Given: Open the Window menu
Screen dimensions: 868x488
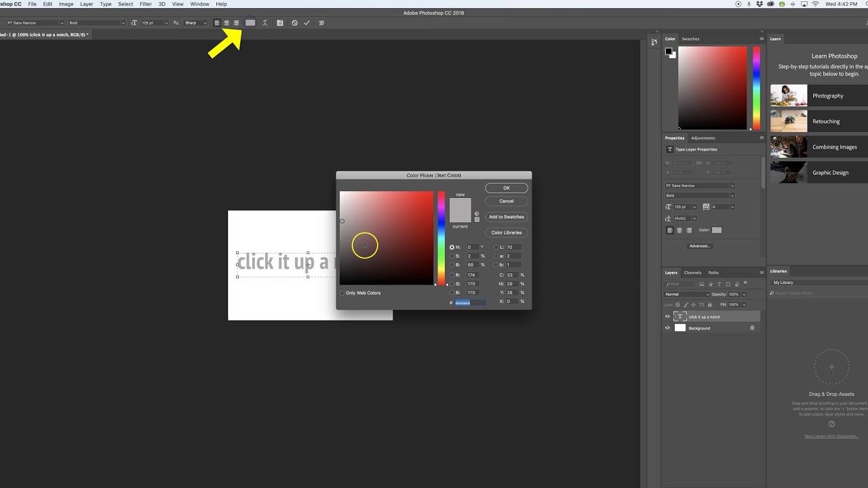Looking at the screenshot, I should pos(199,4).
